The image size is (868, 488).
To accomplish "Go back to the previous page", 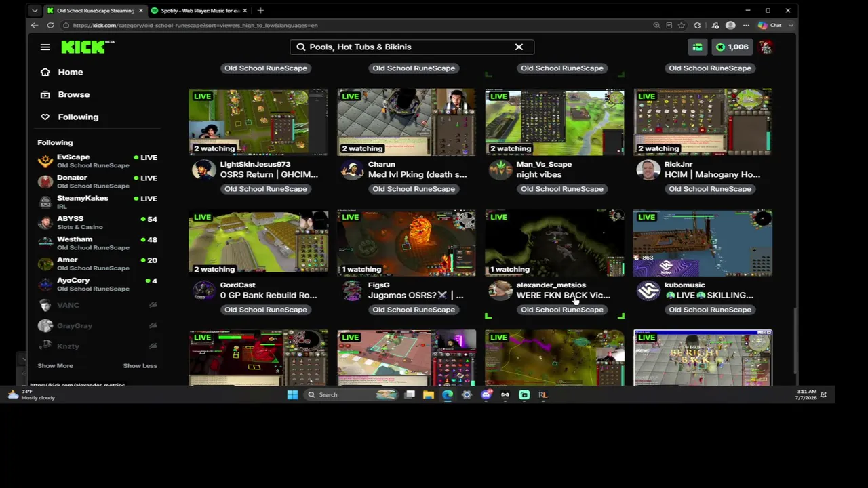I will pyautogui.click(x=35, y=25).
